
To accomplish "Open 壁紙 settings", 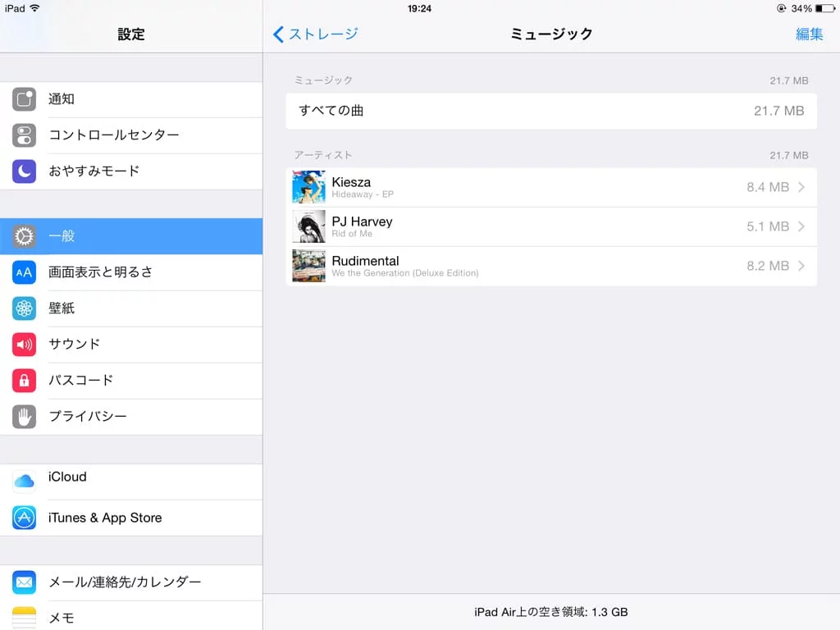I will pyautogui.click(x=131, y=308).
